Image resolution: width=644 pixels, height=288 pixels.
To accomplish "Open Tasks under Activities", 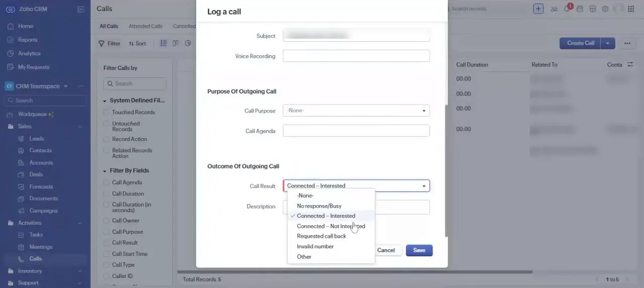I will [36, 235].
